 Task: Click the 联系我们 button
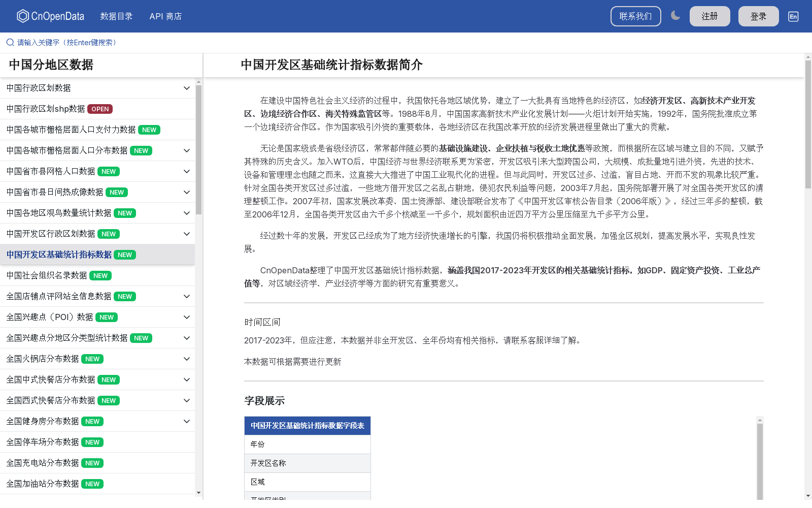[x=635, y=16]
